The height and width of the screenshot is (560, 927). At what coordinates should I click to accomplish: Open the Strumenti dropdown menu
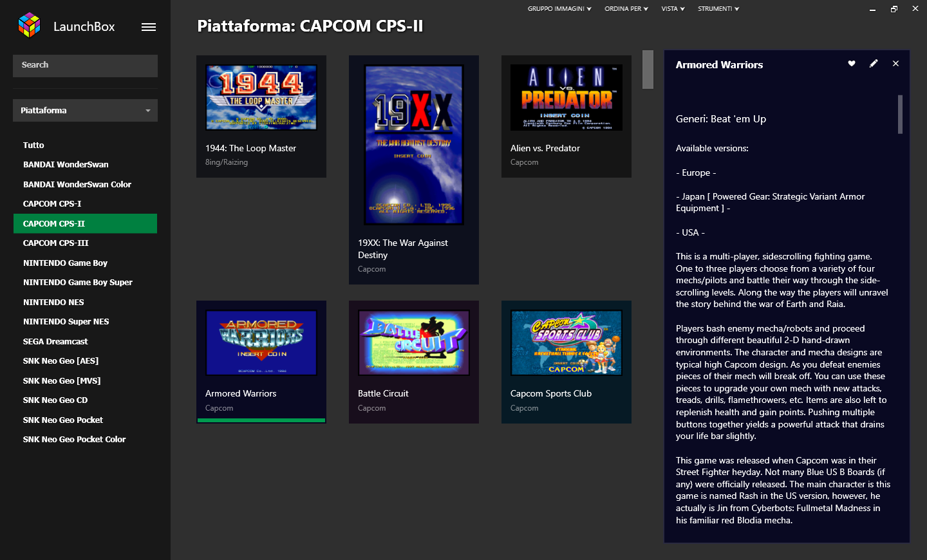pyautogui.click(x=718, y=9)
